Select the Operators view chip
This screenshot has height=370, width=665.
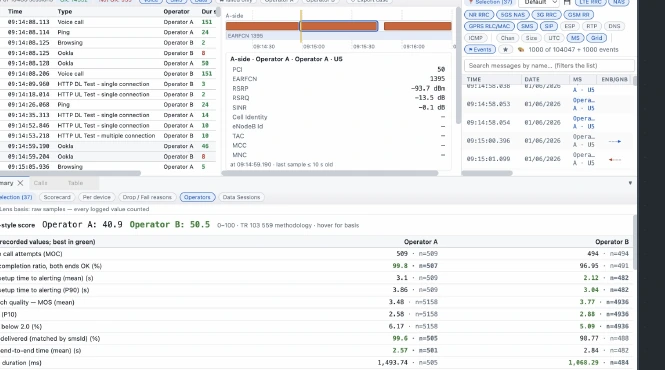point(197,197)
